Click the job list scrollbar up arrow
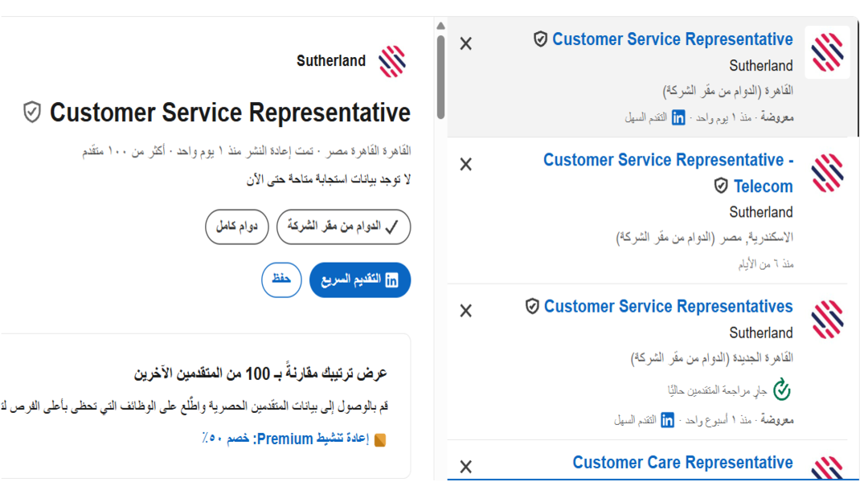 (440, 26)
